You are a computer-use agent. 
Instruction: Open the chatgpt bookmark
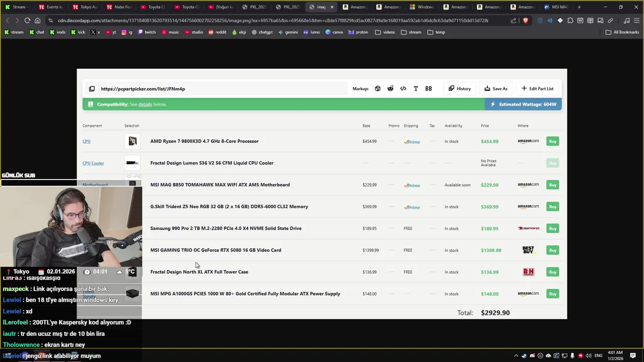(262, 32)
